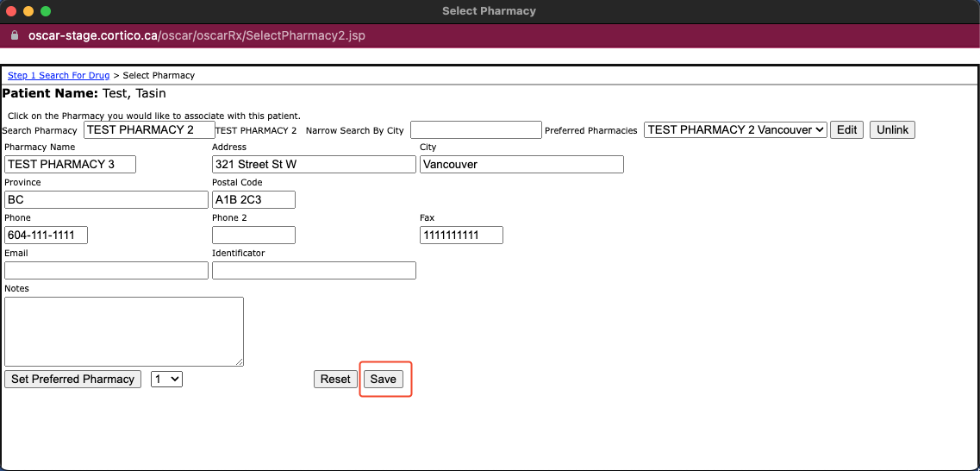The image size is (980, 471).
Task: Click the red close window button
Action: coord(11,11)
